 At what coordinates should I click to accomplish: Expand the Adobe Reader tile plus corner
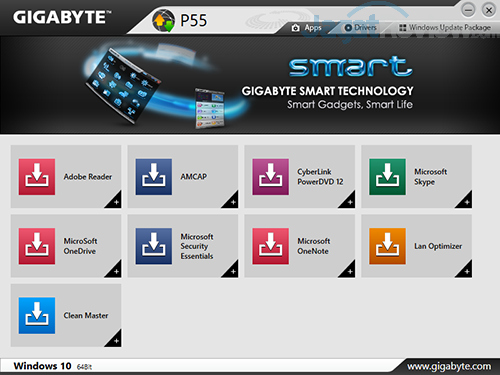tap(115, 201)
